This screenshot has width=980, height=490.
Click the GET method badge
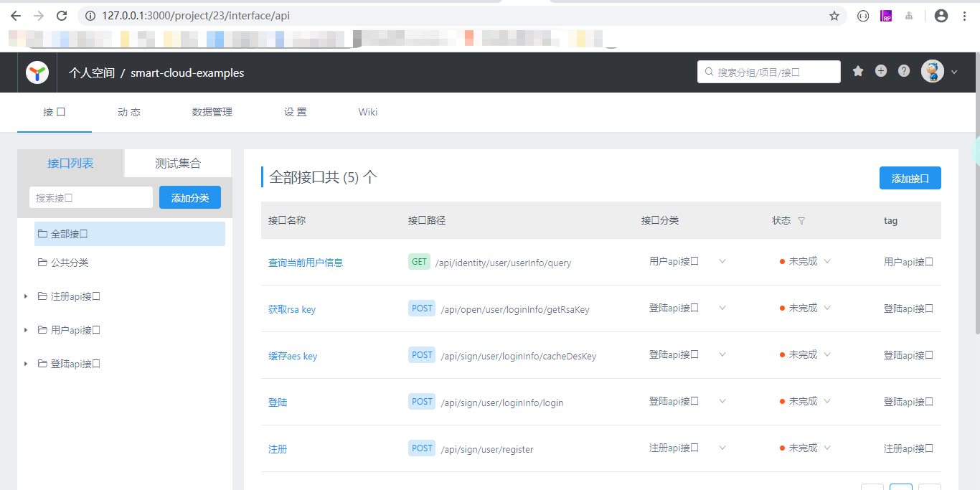[419, 262]
